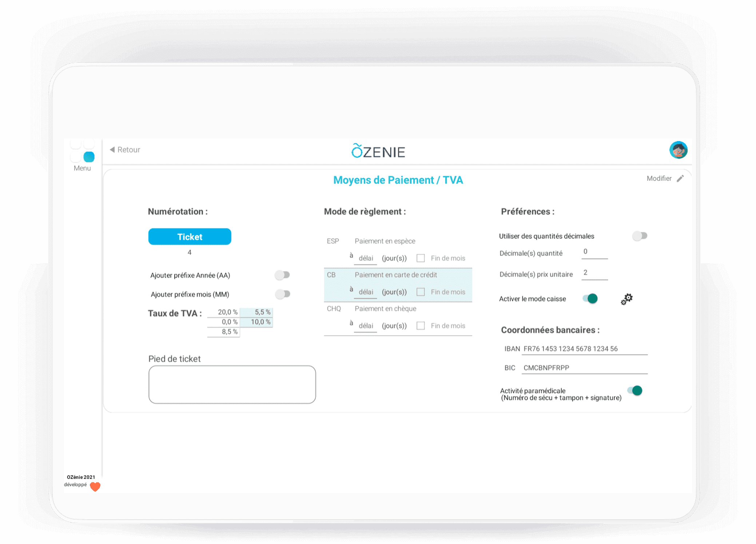Click Paiement en carte de crédit label
Image resolution: width=756 pixels, height=544 pixels.
(x=396, y=275)
